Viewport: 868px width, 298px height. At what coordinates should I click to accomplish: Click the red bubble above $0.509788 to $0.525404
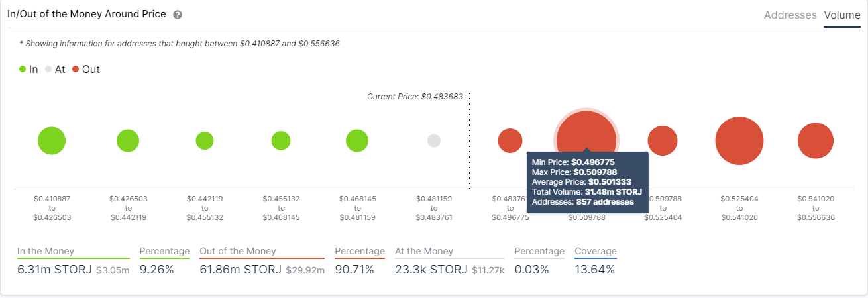663,140
